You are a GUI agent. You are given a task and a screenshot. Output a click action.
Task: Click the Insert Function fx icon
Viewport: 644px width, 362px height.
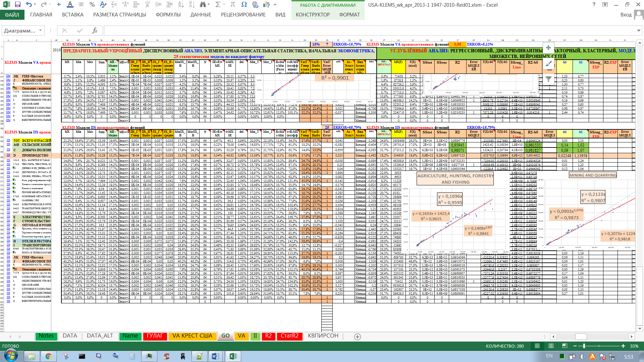95,31
